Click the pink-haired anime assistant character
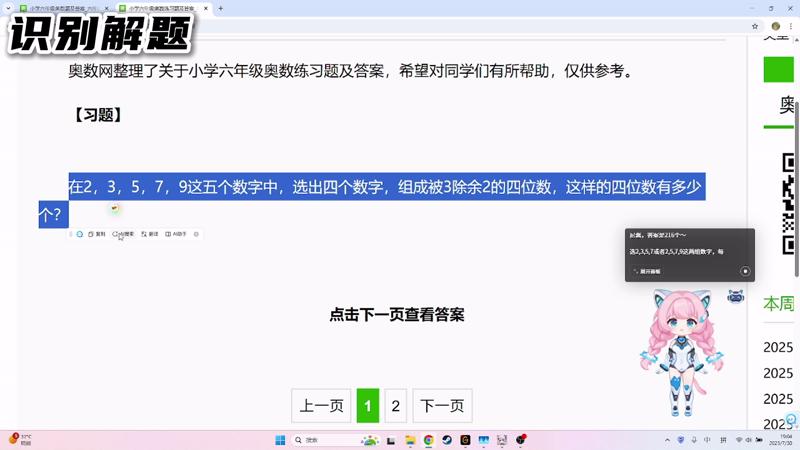Viewport: 800px width, 450px height. [681, 352]
